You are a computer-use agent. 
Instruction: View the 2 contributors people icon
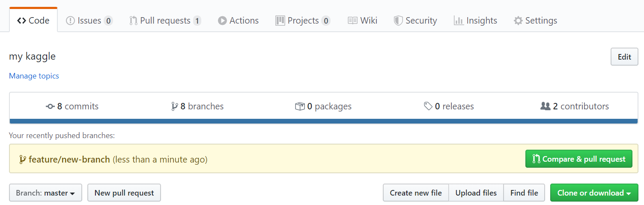545,106
